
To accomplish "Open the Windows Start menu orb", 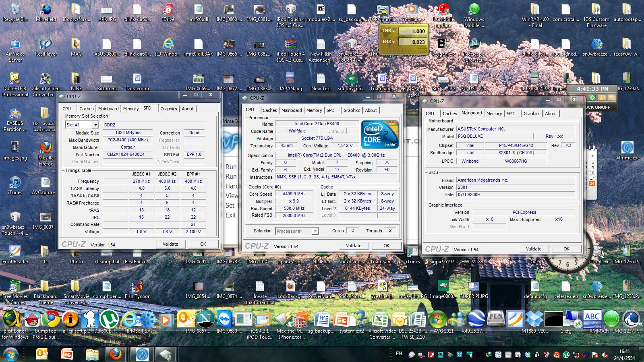I will (x=11, y=354).
